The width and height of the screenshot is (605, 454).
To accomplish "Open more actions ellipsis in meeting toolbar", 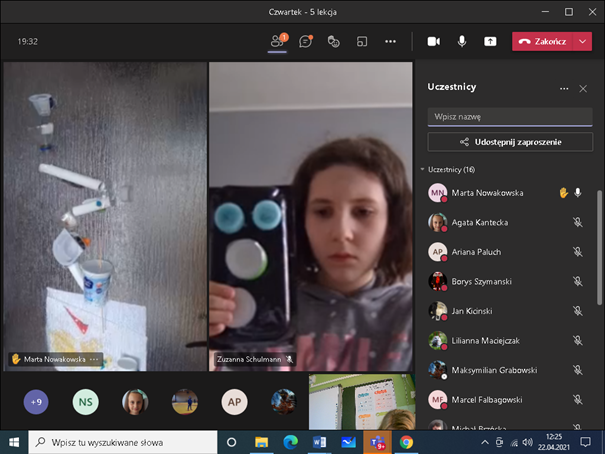I will (390, 42).
